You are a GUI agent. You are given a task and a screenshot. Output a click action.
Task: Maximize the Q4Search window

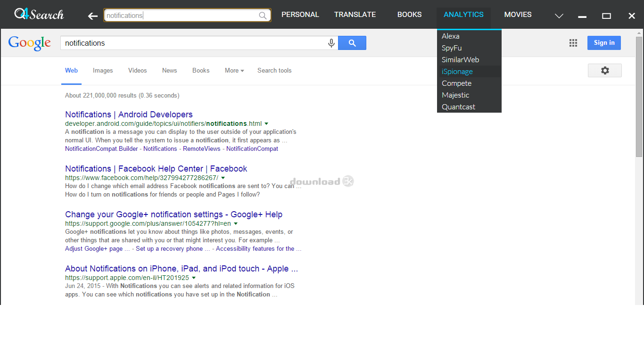pyautogui.click(x=607, y=16)
